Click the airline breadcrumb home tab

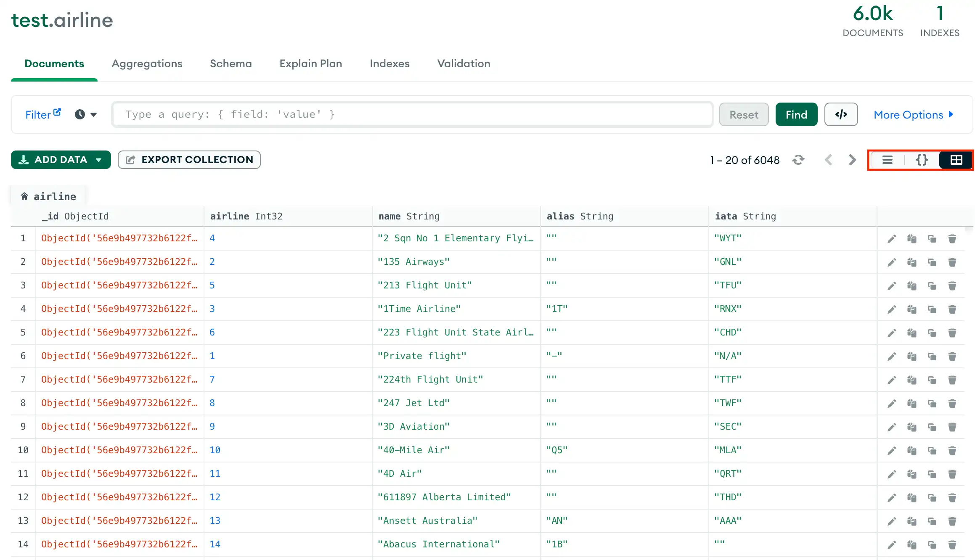click(x=48, y=196)
